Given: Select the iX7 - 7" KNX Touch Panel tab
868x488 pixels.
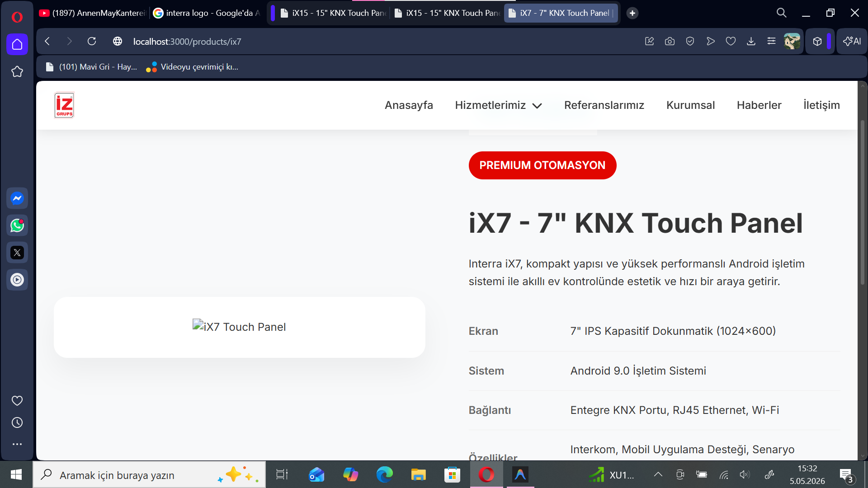Looking at the screenshot, I should tap(561, 13).
